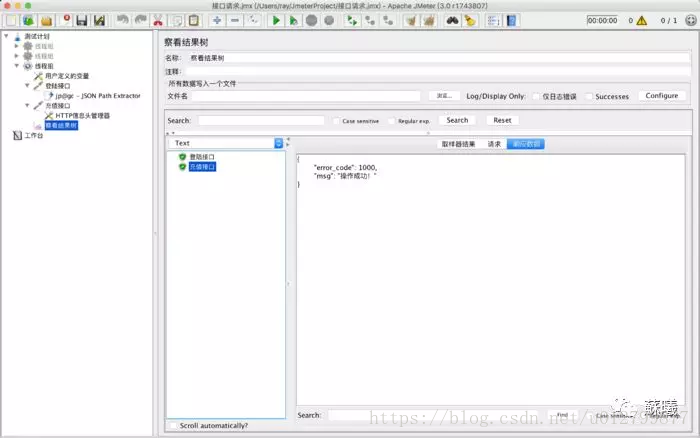Collapse the enabled 线程组 node arrow
The width and height of the screenshot is (700, 438).
(17, 66)
